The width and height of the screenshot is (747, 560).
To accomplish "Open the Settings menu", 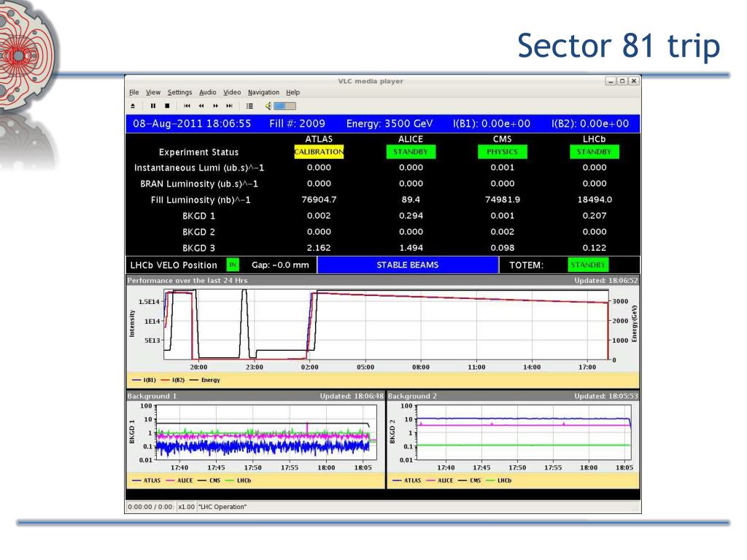I will [x=179, y=93].
